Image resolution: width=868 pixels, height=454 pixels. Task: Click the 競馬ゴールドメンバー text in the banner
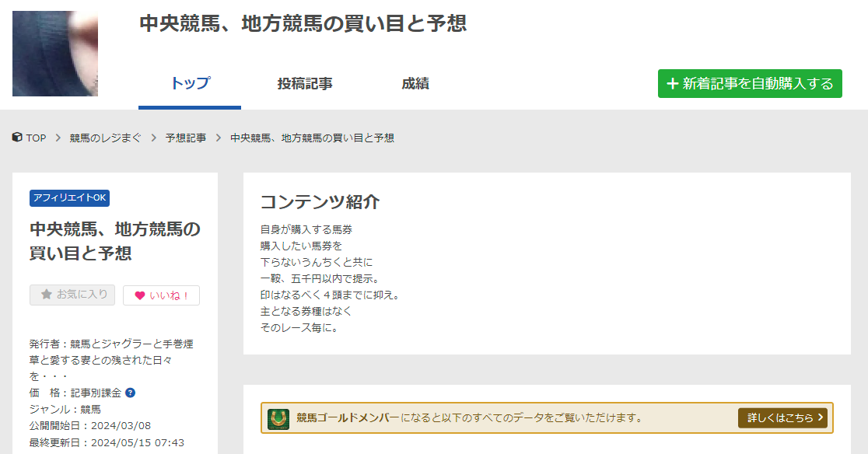tap(348, 418)
